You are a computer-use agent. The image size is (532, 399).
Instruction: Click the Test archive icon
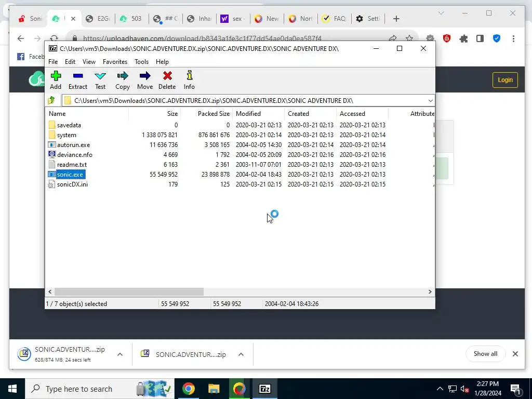[100, 80]
